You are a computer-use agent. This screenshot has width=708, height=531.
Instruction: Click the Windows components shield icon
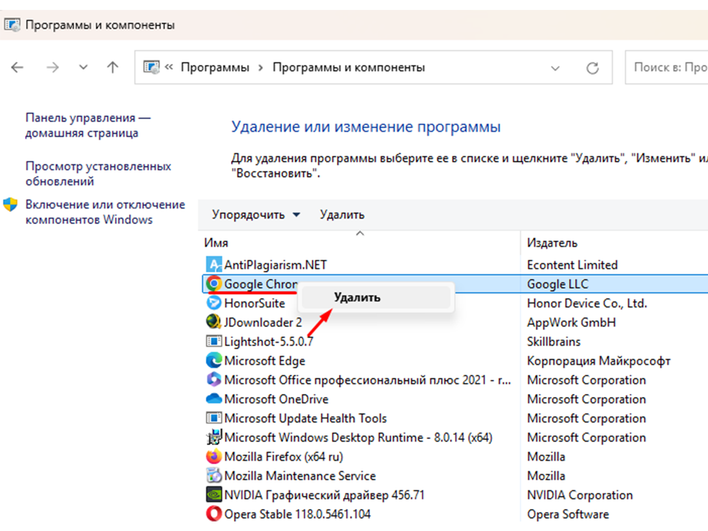[x=10, y=205]
